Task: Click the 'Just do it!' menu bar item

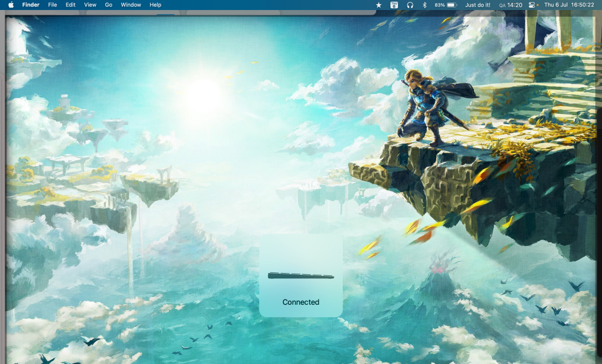Action: [477, 5]
